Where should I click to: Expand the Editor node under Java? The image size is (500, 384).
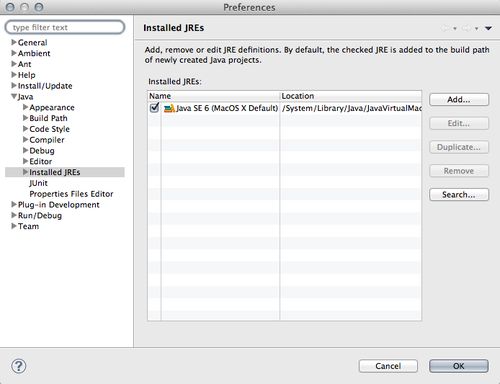click(x=25, y=161)
